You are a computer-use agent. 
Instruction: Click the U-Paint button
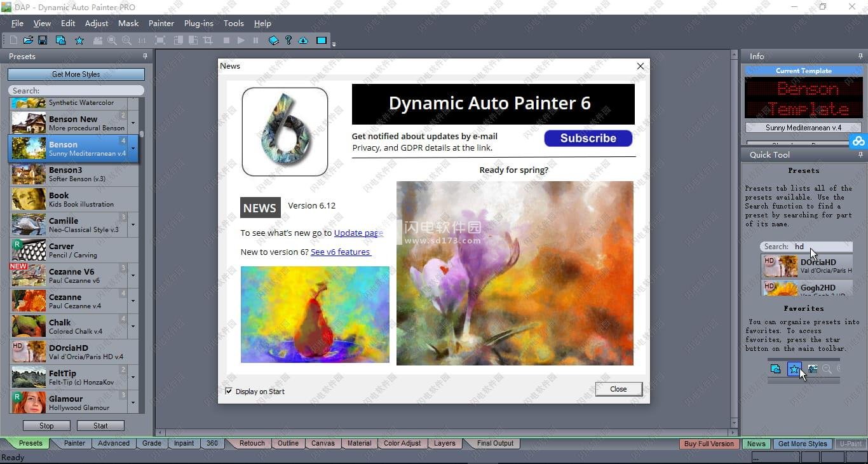coord(850,444)
